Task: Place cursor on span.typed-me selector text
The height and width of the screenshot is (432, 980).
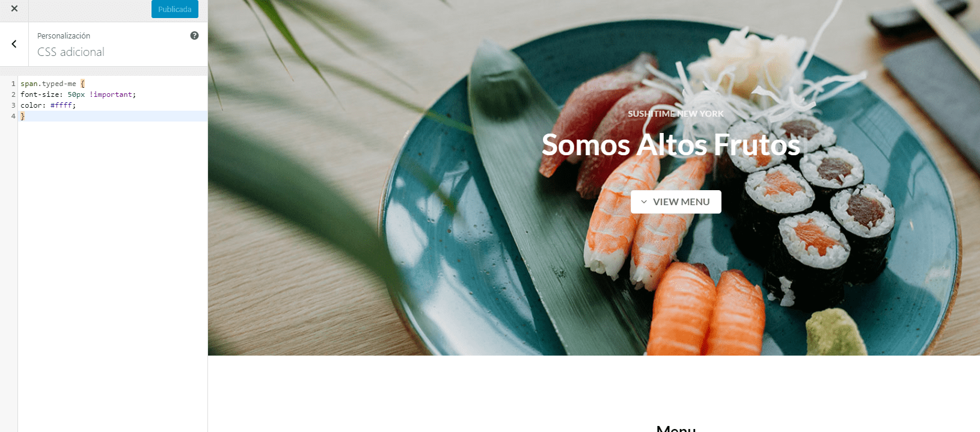Action: (x=48, y=84)
